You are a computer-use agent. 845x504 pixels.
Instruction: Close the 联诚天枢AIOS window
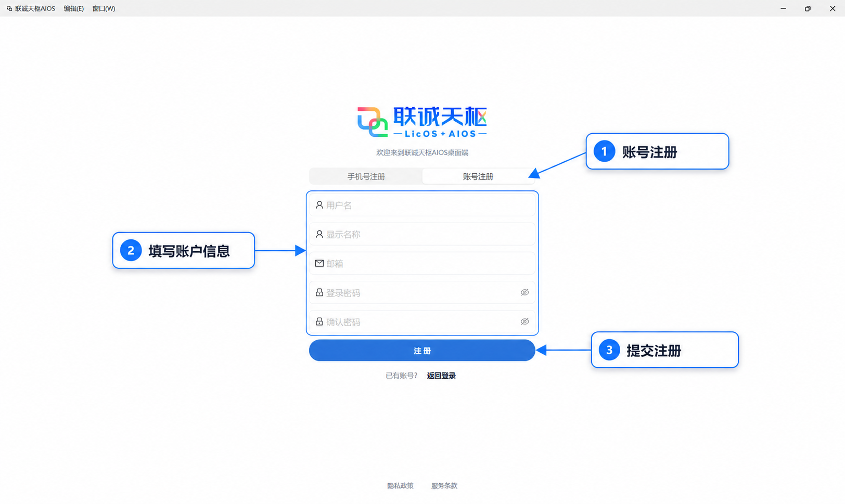[x=833, y=8]
